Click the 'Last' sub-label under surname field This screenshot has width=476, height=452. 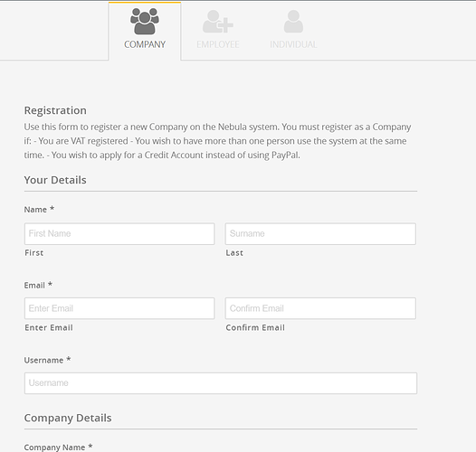234,253
